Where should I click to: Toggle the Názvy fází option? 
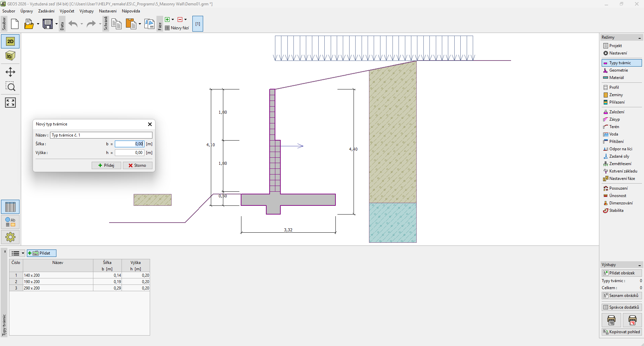[177, 28]
